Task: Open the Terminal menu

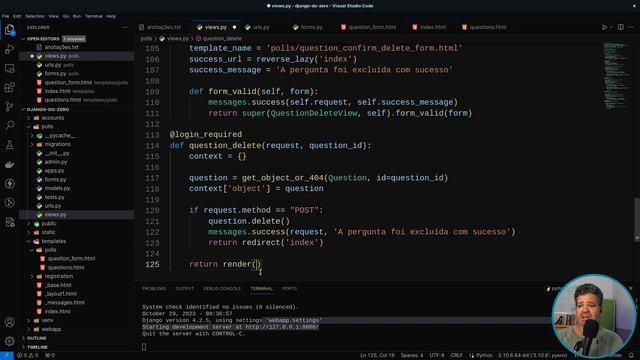Action: 93,16
